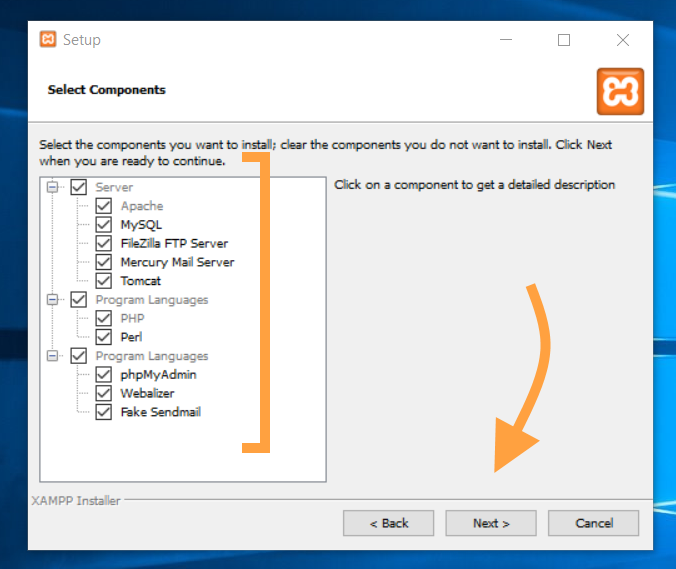Uncheck the Fake Sendmail checkbox
Screen dimensions: 676x569
[103, 412]
